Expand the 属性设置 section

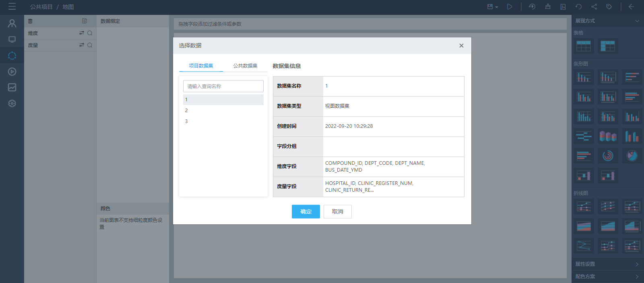608,264
